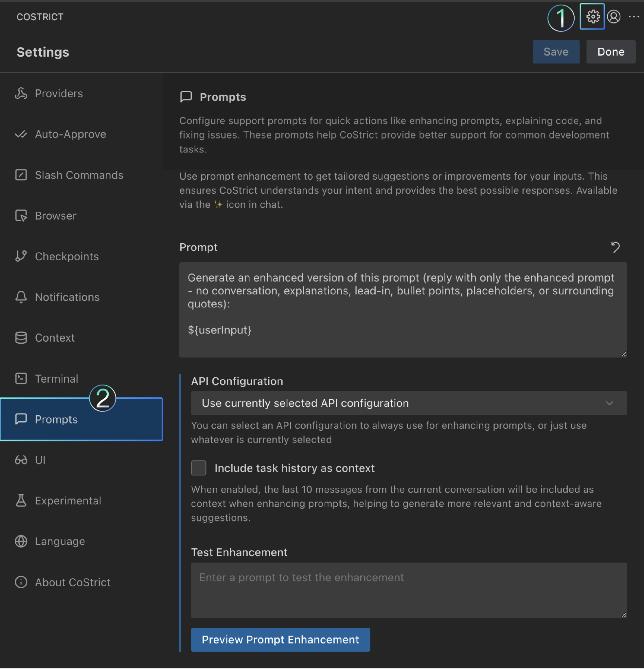
Task: Open the API Configuration dropdown
Action: [x=408, y=403]
